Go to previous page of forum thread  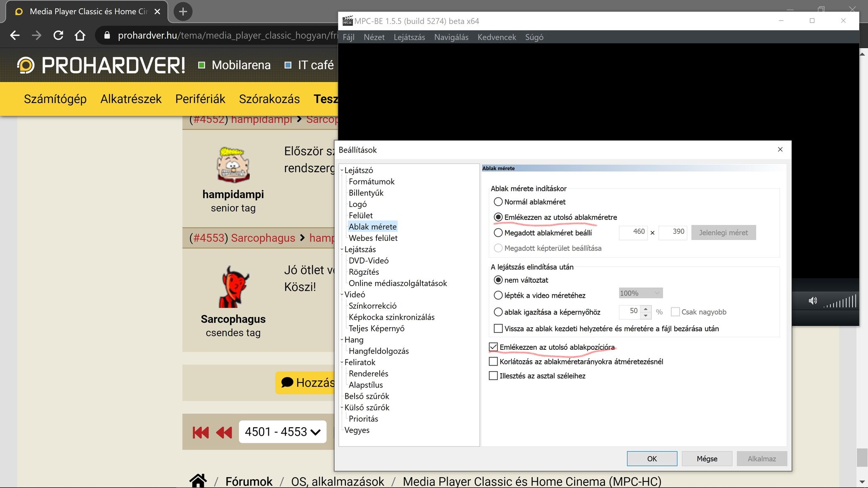click(x=224, y=432)
